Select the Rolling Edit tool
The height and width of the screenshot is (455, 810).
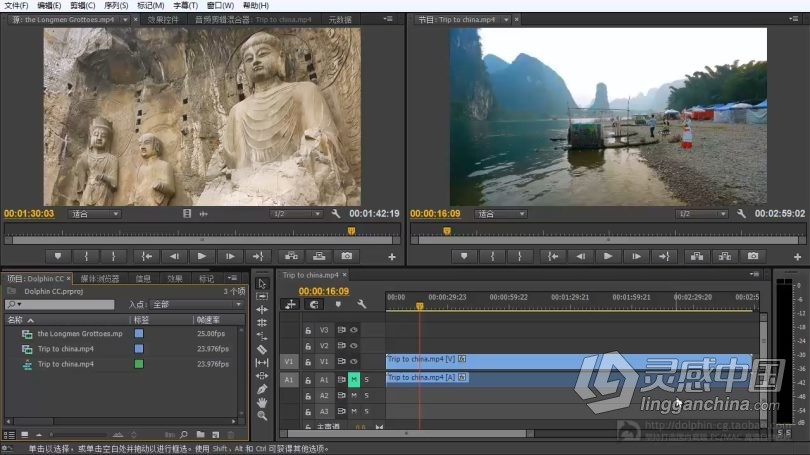pos(262,323)
